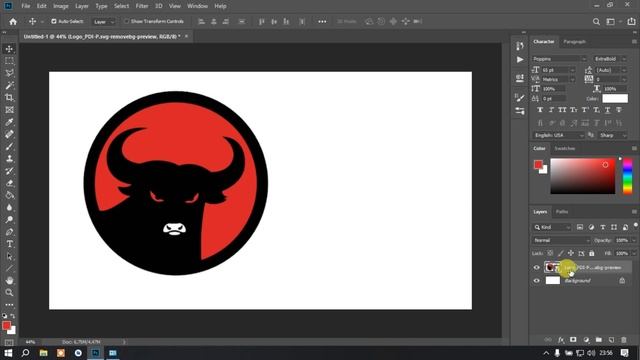The width and height of the screenshot is (640, 360).
Task: Open the language English: USA dropdown
Action: [x=559, y=135]
